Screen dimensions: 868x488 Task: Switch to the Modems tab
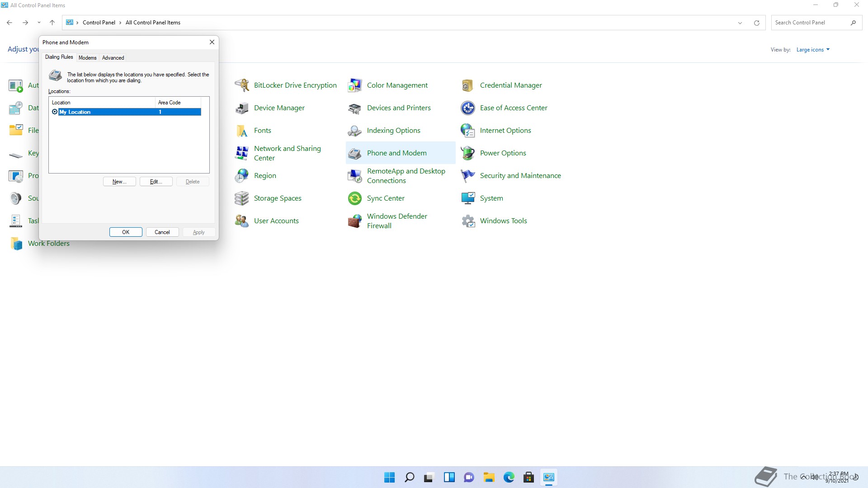87,58
